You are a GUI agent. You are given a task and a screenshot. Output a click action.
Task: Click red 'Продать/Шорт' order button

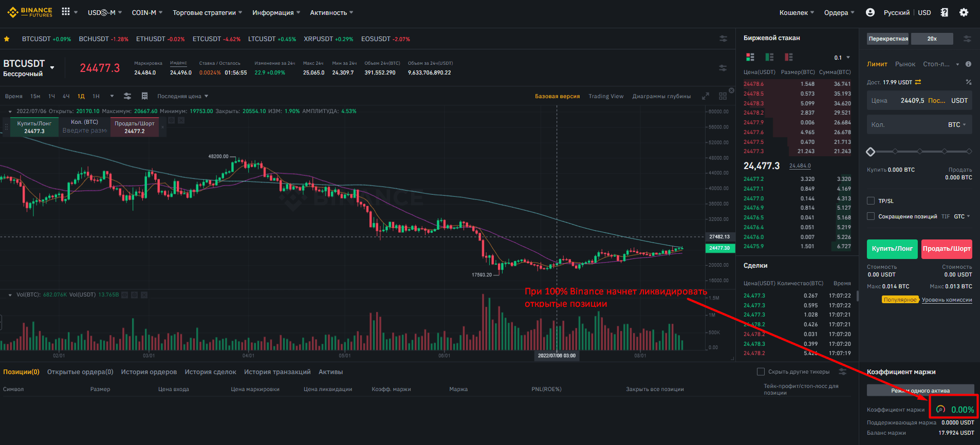point(947,249)
